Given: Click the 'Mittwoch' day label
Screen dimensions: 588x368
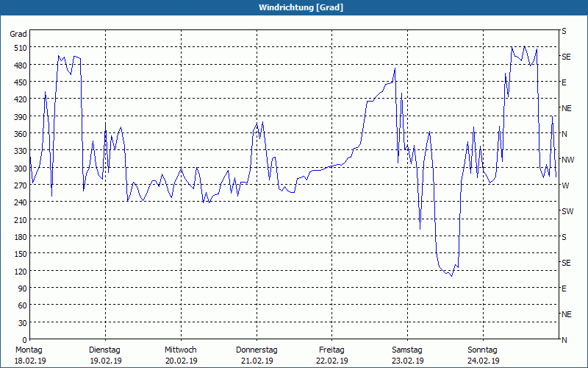Looking at the screenshot, I should tap(180, 350).
